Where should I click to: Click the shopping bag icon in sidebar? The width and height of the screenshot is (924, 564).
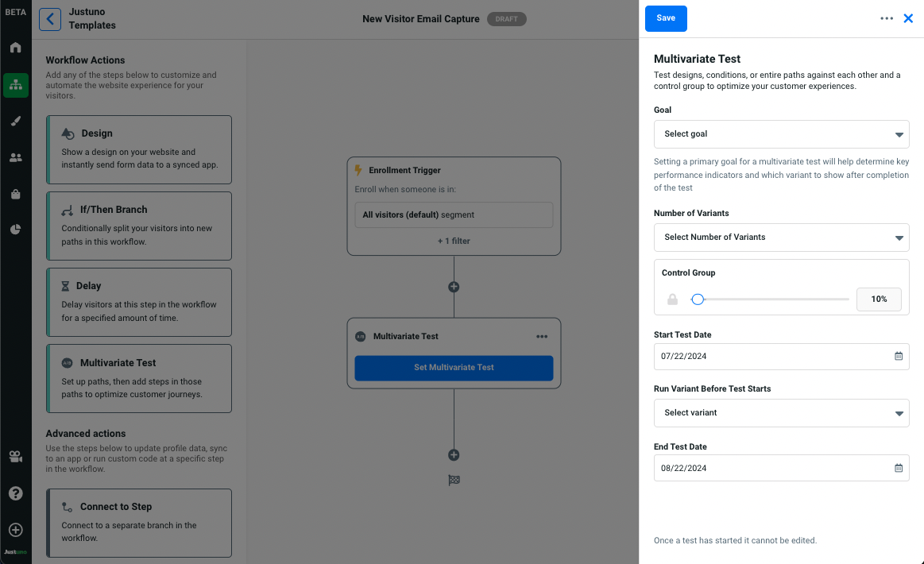15,194
